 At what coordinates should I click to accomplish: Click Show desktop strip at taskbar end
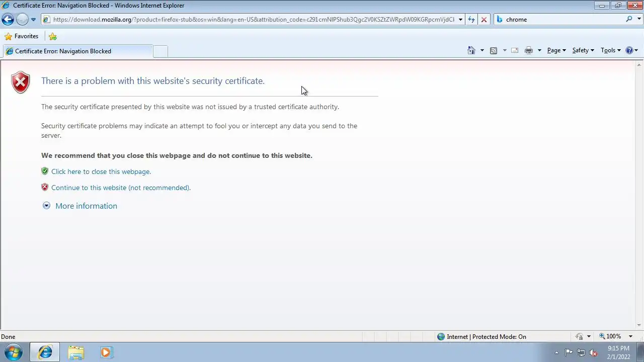640,352
